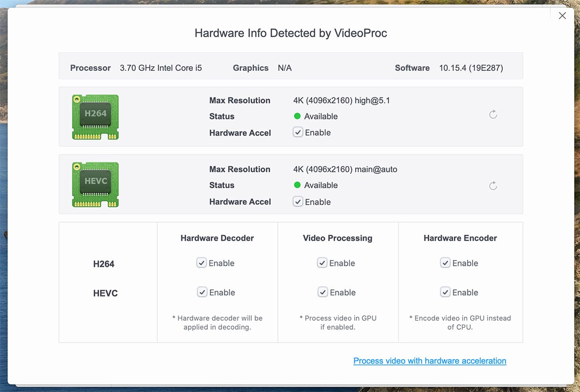Select the text 4K (4096x2160) high@5.1

point(342,100)
